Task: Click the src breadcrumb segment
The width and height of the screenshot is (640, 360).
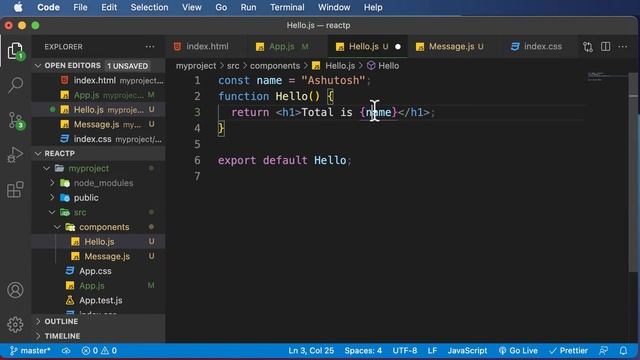Action: (233, 66)
